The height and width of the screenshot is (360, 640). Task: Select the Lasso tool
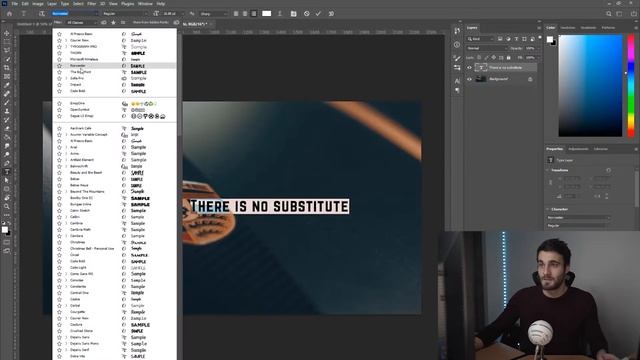(x=7, y=50)
